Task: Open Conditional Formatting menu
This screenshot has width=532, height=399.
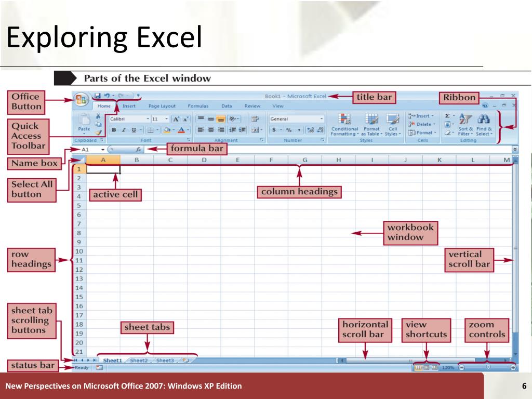Action: click(x=344, y=125)
